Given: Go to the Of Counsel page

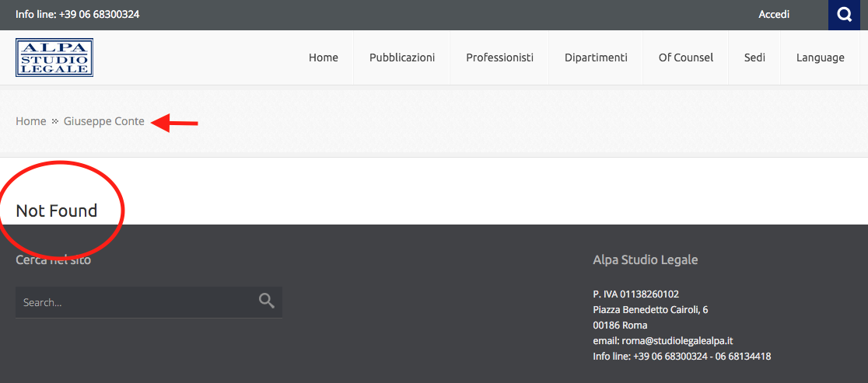Looking at the screenshot, I should [x=685, y=57].
